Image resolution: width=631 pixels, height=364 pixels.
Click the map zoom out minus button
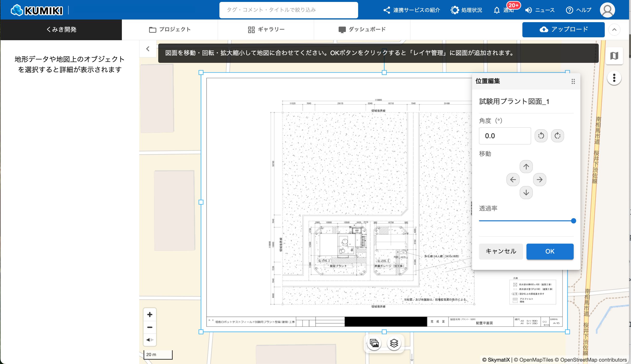(x=150, y=327)
